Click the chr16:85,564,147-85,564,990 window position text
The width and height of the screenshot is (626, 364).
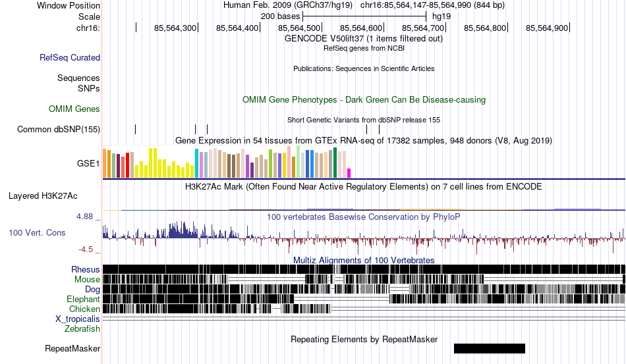pos(432,5)
